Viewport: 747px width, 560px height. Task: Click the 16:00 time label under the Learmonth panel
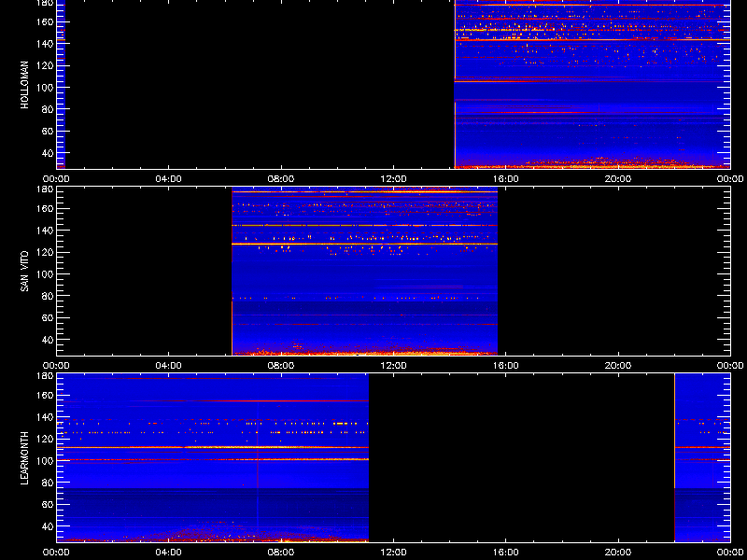[x=505, y=553]
